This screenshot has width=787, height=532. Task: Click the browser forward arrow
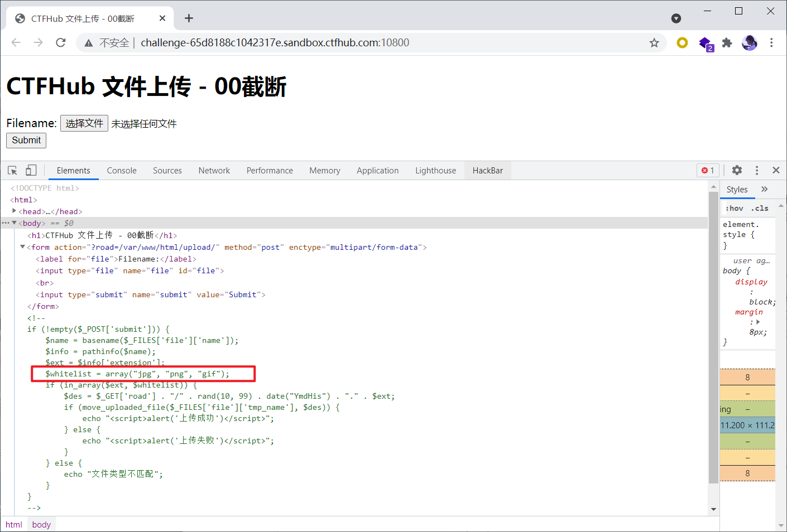pos(38,42)
